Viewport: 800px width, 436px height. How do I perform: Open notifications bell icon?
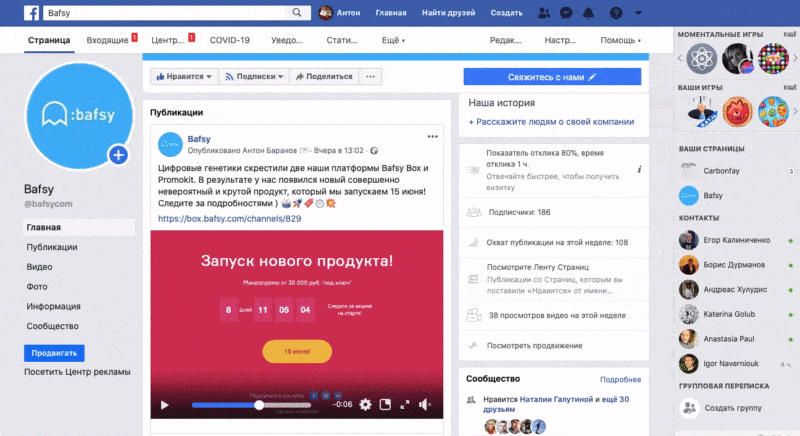tap(588, 13)
